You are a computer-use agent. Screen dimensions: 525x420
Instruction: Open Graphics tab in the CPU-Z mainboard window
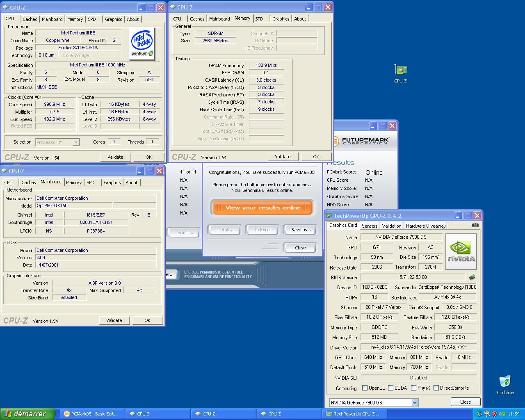[112, 183]
